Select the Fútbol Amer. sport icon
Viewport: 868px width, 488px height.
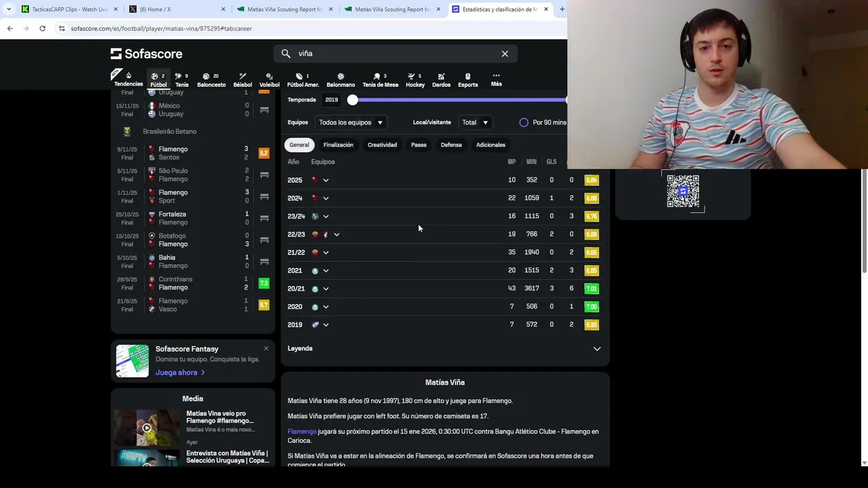(x=302, y=80)
